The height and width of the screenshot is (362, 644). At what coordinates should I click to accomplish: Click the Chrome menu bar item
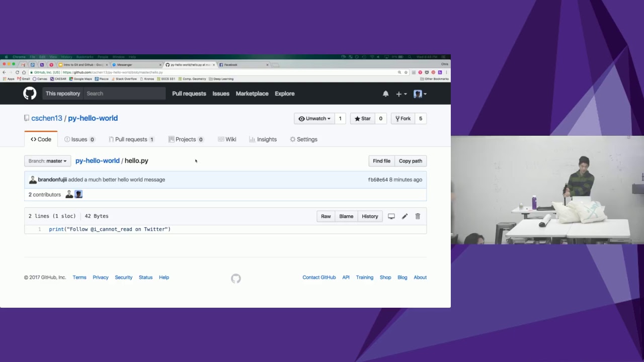19,57
